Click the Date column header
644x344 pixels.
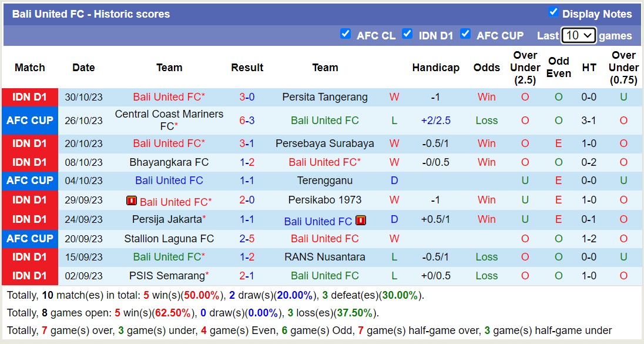coord(83,68)
